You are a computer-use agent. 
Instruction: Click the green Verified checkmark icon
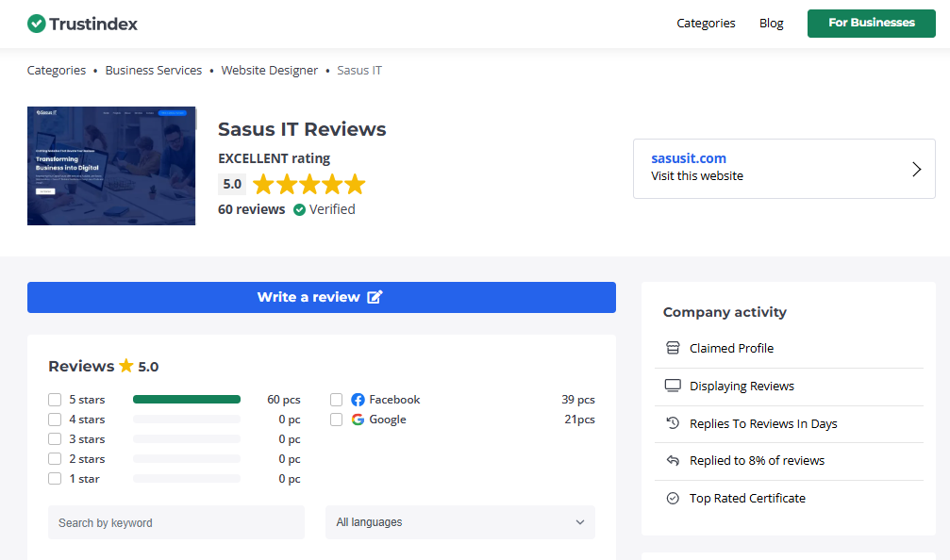click(299, 209)
